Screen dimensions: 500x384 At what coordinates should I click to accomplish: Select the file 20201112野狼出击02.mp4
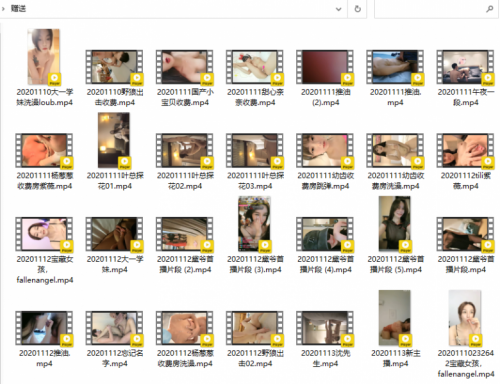click(255, 339)
